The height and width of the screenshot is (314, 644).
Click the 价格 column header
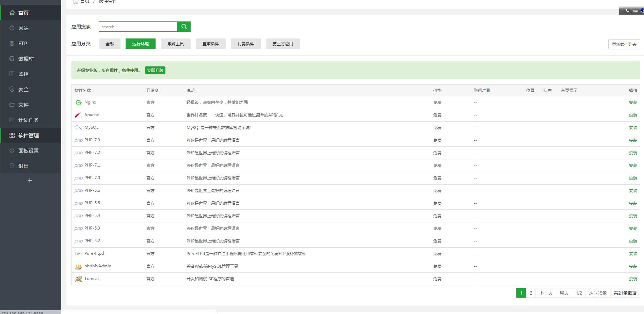(x=437, y=91)
